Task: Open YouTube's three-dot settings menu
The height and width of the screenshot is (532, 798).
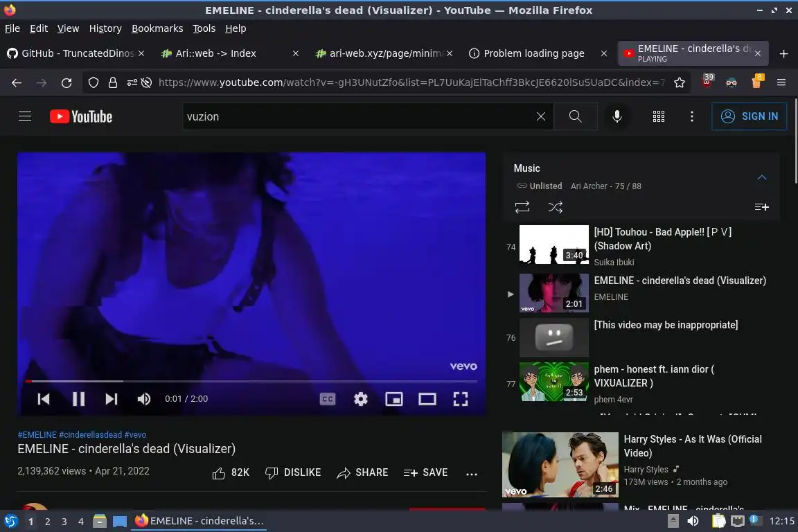Action: (x=691, y=116)
